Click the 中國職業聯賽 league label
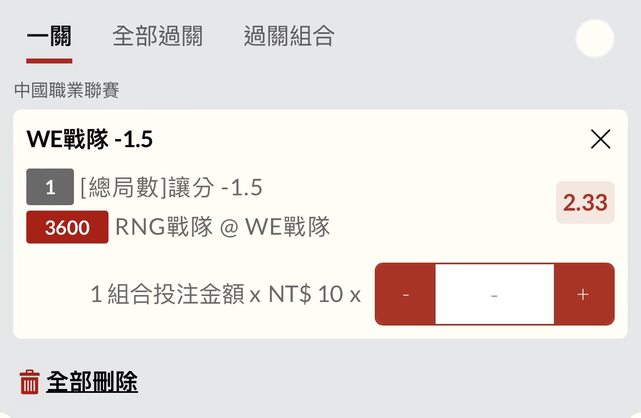 tap(67, 90)
